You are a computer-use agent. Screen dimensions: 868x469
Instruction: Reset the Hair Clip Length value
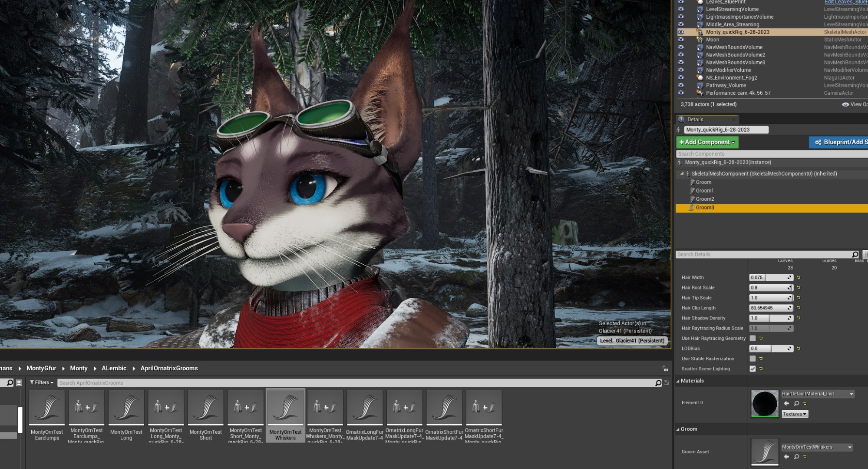tap(799, 308)
